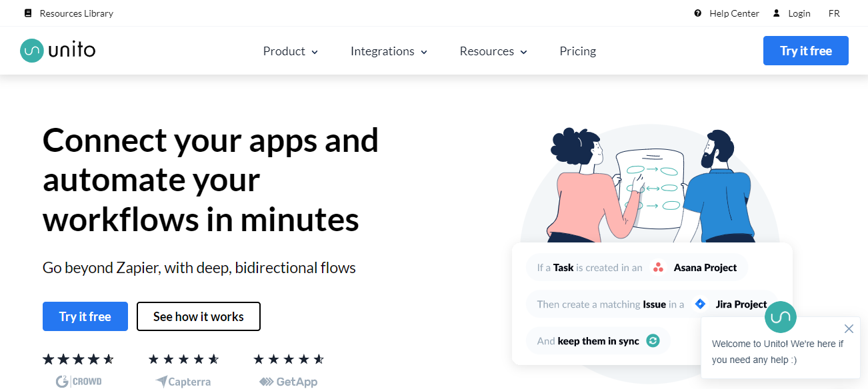The height and width of the screenshot is (389, 868).
Task: Close the Welcome to Unito chat popup
Action: [x=849, y=328]
